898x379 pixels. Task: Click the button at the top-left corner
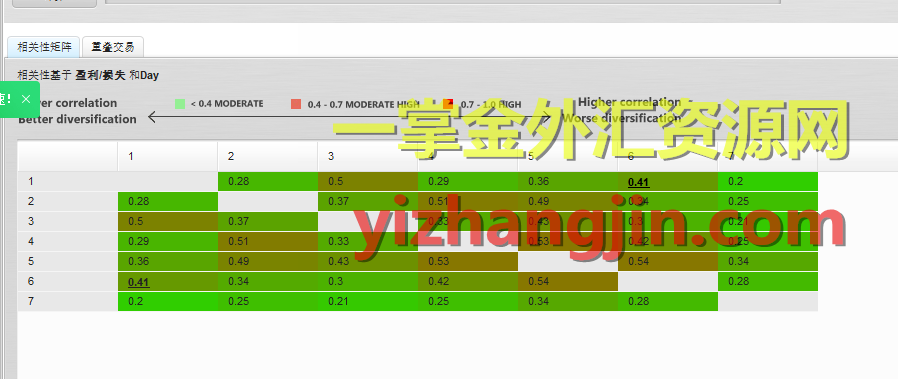coord(54,3)
